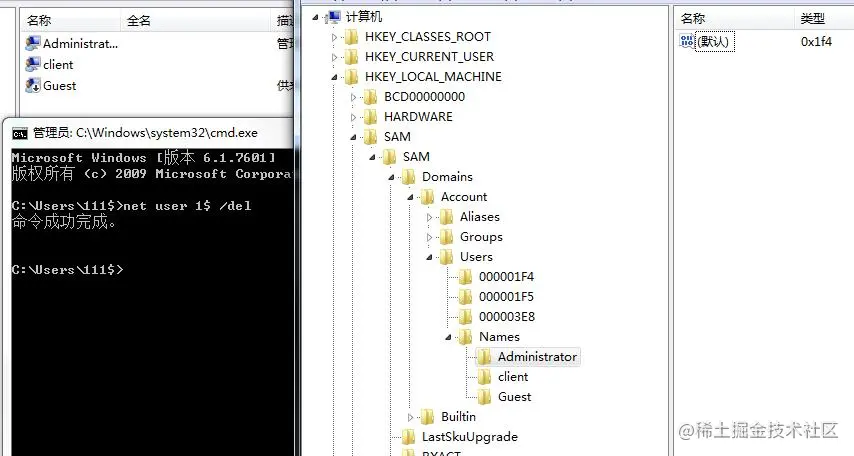
Task: Click the Guest key folder icon under Names
Action: click(x=485, y=397)
